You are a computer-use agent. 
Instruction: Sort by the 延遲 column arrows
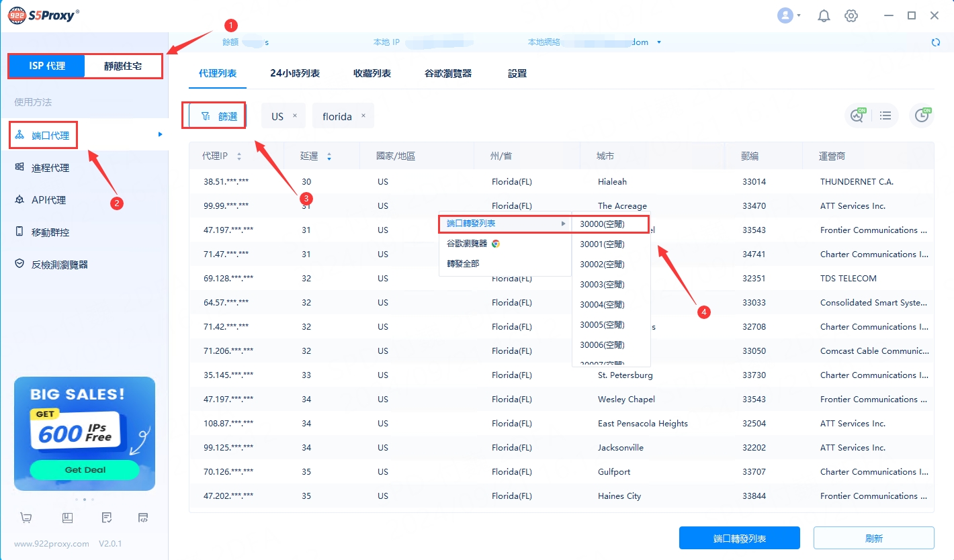(x=329, y=156)
